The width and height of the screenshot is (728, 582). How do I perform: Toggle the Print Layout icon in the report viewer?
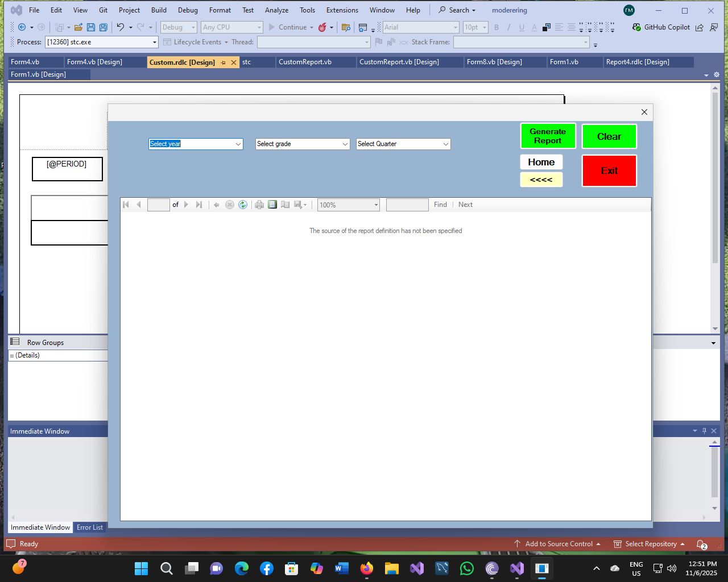click(x=272, y=205)
